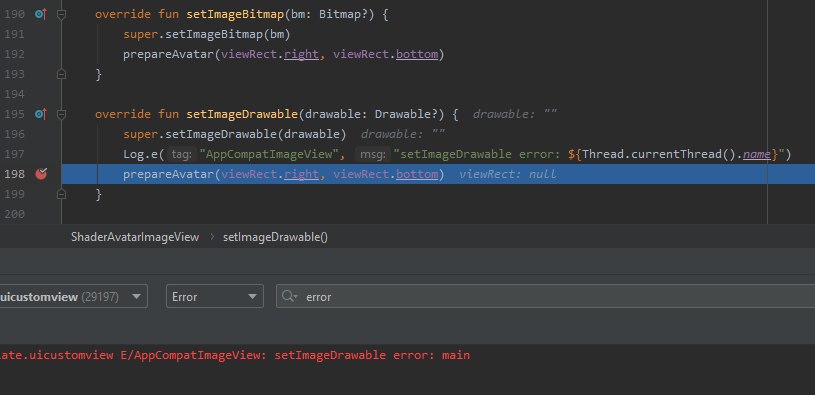Open the Error log level dropdown

click(x=215, y=296)
